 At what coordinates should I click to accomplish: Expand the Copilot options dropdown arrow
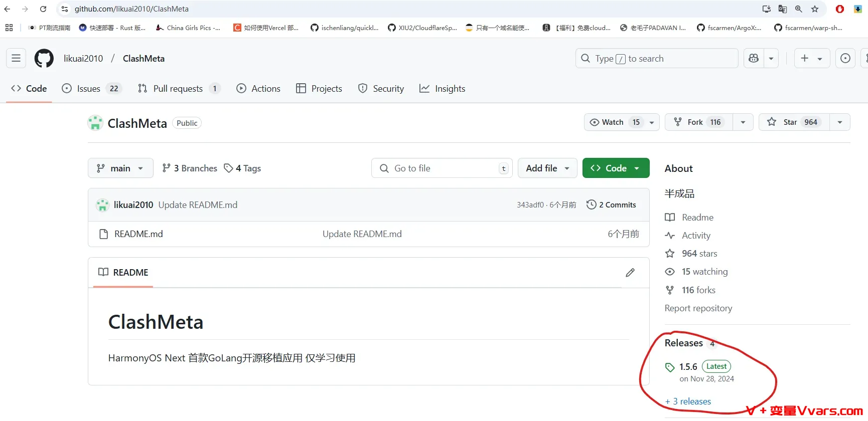pos(771,58)
